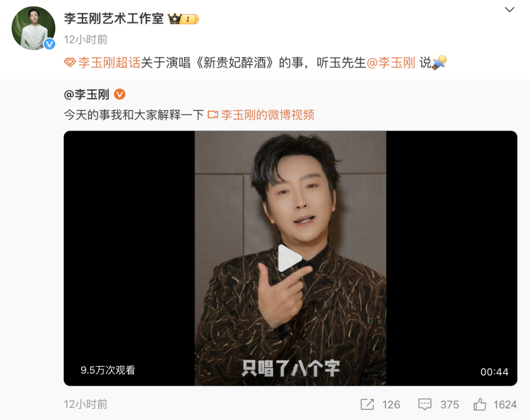The image size is (529, 420).
Task: Click orange verified V badge
Action: (120, 94)
